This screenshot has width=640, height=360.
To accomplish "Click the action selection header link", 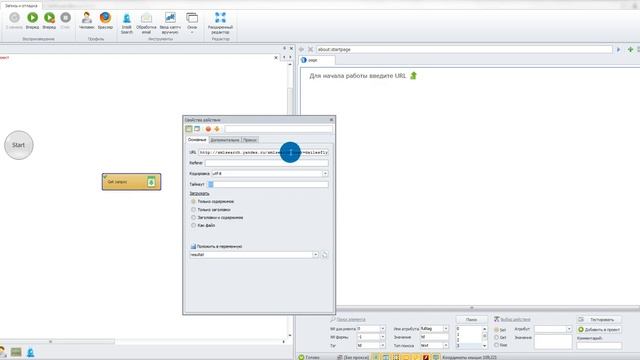I will click(x=515, y=320).
